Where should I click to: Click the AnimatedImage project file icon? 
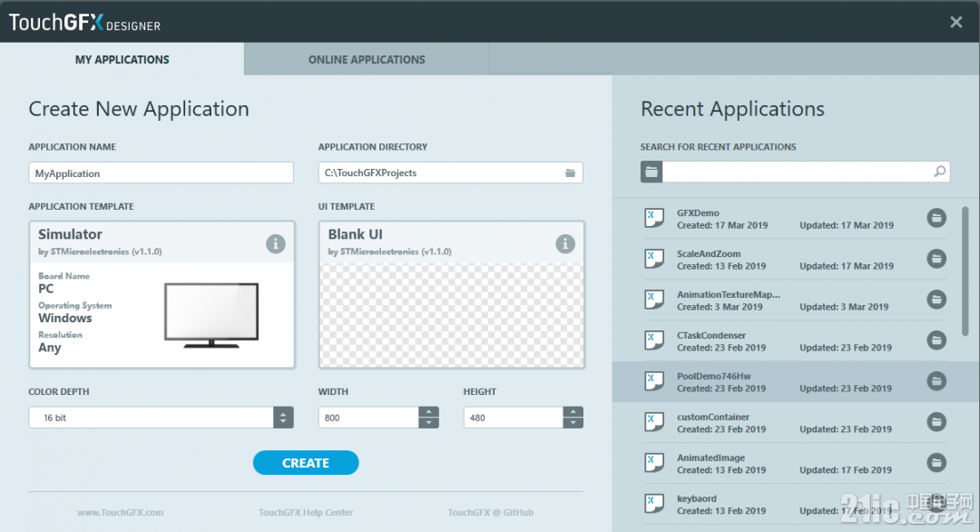point(653,463)
